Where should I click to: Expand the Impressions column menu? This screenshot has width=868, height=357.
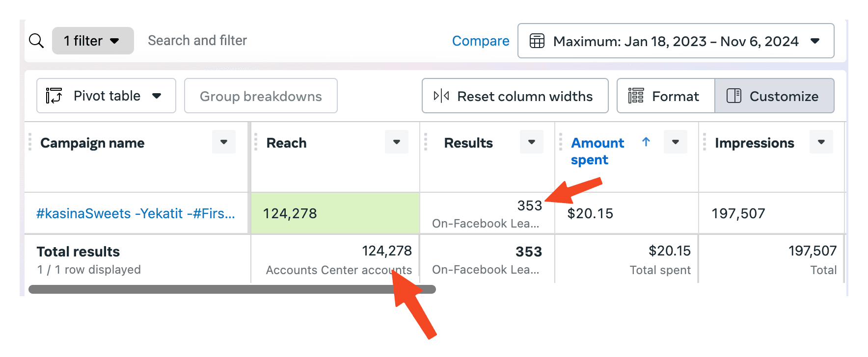click(x=821, y=142)
